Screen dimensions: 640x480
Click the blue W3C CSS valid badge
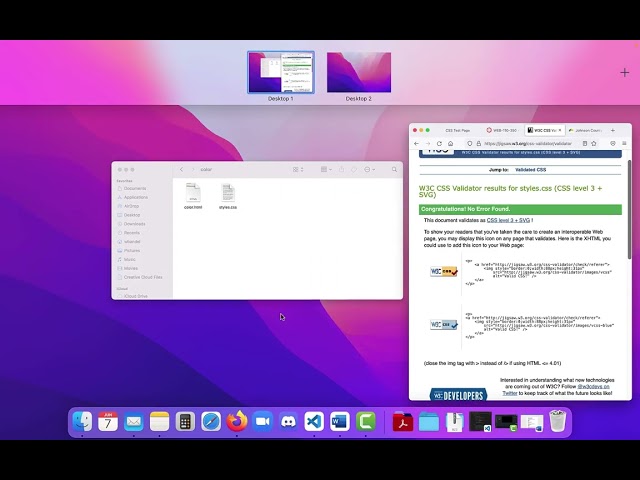444,324
